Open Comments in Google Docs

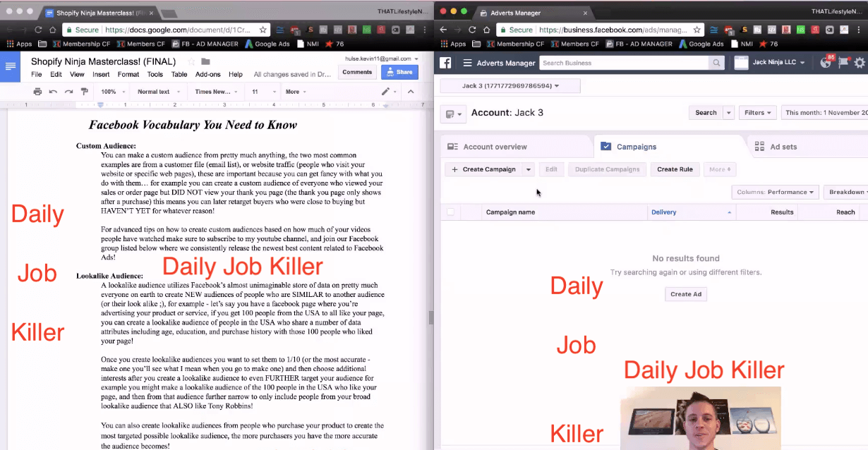pos(357,72)
